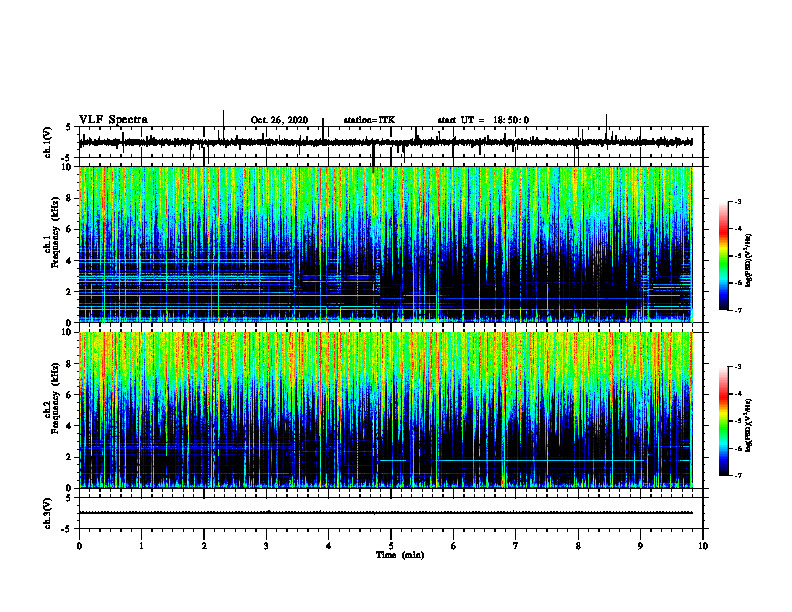Viewport: 792px width, 612px height.
Task: Click time axis tick label "4"
Action: click(x=329, y=546)
